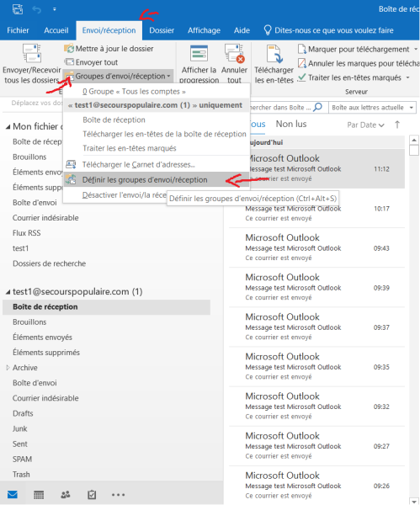Click Envoyer tout button
420x505 pixels.
pos(92,62)
